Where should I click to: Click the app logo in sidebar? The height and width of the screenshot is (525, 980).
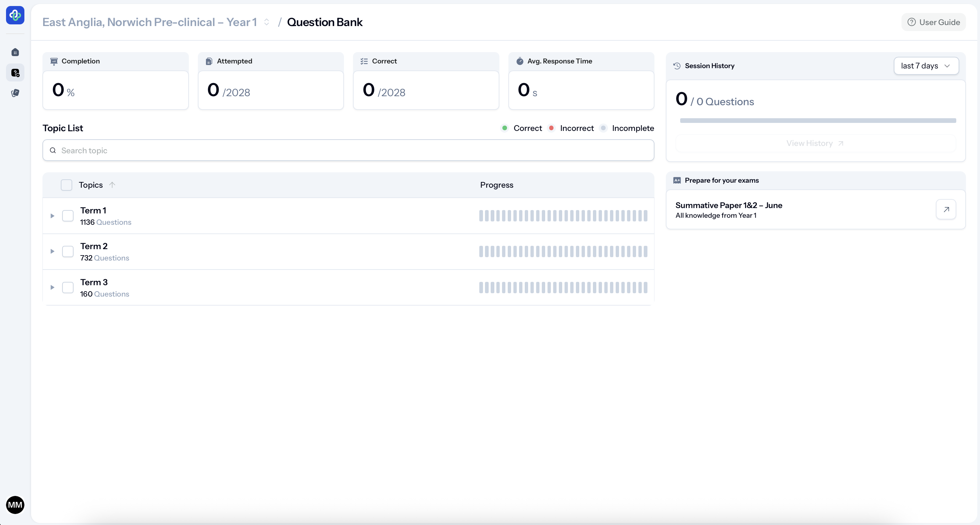coord(15,15)
